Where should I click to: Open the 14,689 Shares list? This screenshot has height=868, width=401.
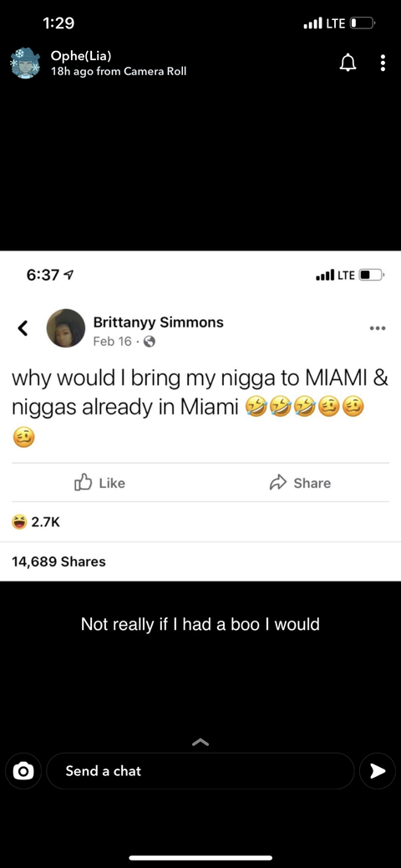58,561
